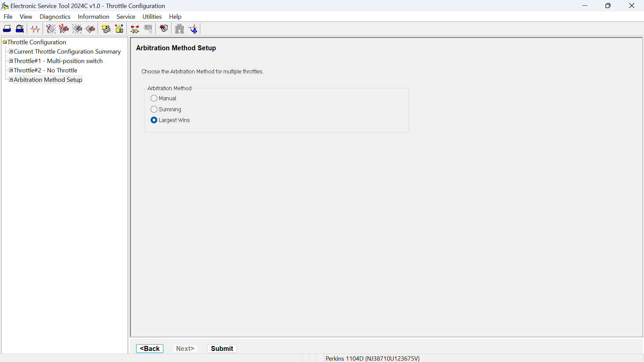This screenshot has width=644, height=362.
Task: Open Logged Diagnostic Codes icon
Action: (x=64, y=29)
